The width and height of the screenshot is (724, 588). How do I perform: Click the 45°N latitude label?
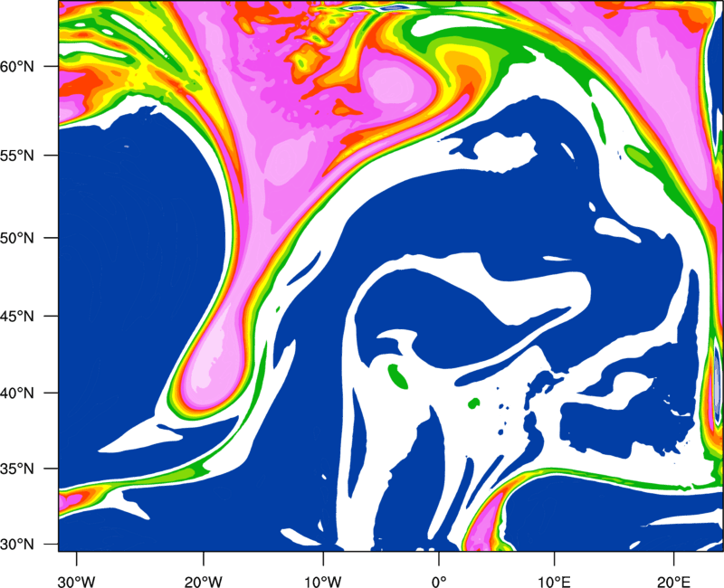point(17,316)
